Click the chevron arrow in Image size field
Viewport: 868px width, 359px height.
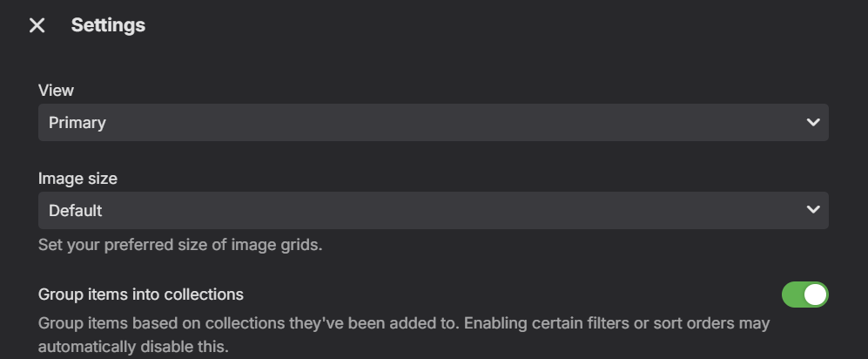tap(813, 210)
